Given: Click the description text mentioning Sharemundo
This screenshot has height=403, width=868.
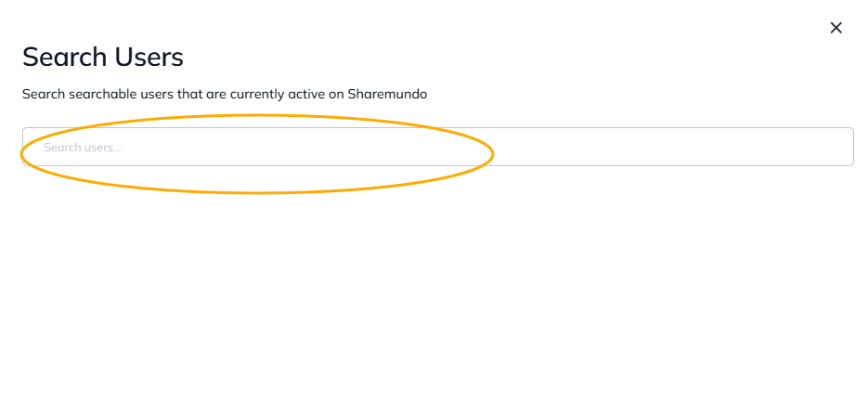Looking at the screenshot, I should [224, 94].
